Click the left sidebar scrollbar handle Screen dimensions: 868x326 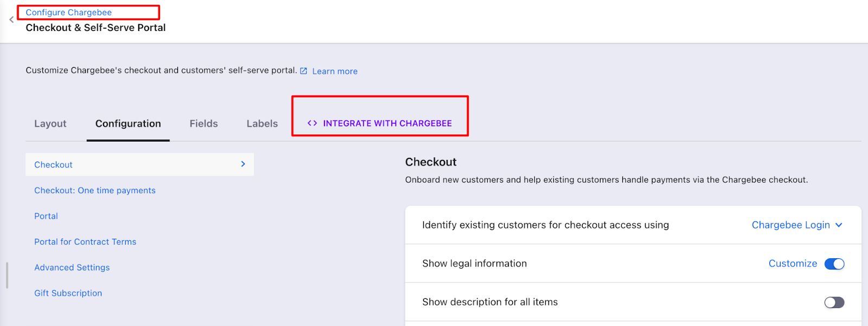(7, 276)
